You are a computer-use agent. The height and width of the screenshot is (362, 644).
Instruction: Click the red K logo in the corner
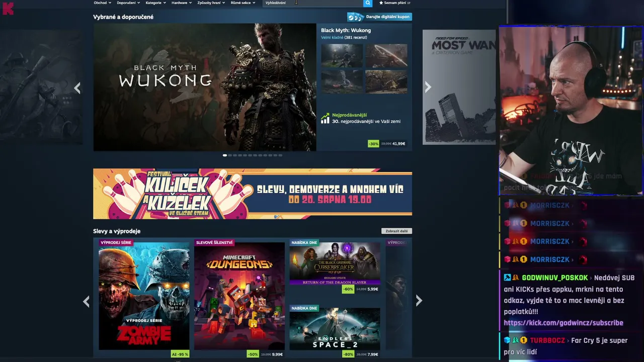(x=8, y=8)
